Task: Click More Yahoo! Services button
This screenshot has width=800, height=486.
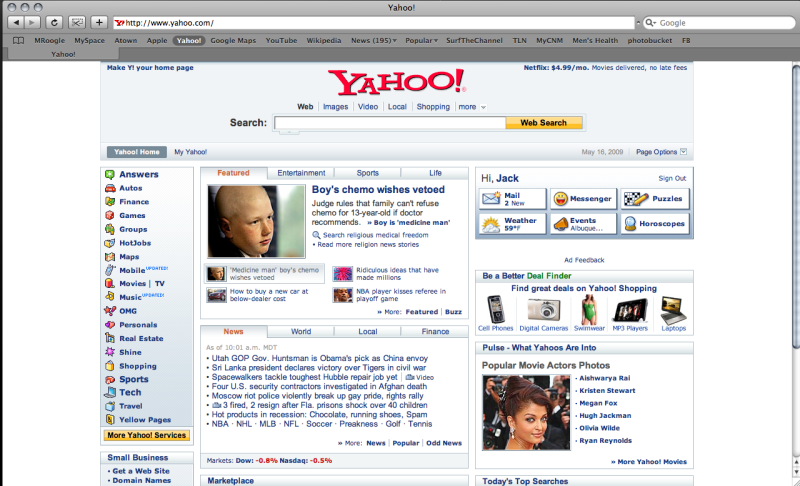Action: coord(147,435)
